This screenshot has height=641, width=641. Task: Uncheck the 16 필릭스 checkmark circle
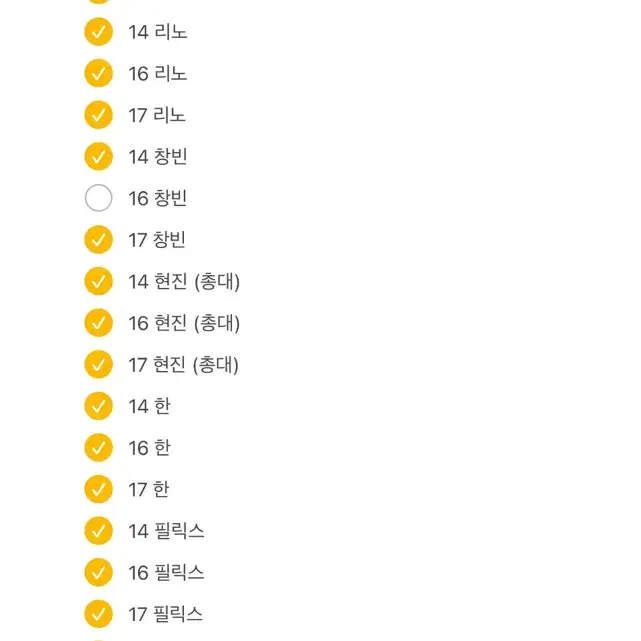98,572
